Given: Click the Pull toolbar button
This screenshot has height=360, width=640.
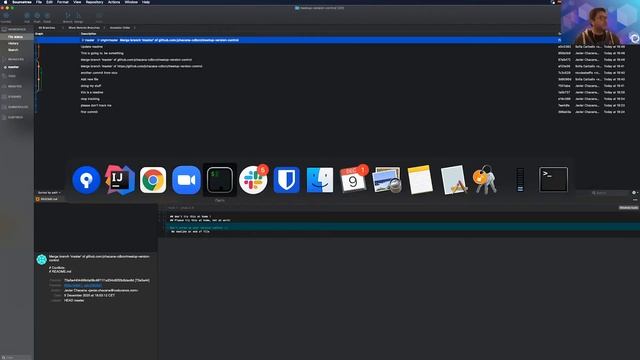Looking at the screenshot, I should 27,17.
